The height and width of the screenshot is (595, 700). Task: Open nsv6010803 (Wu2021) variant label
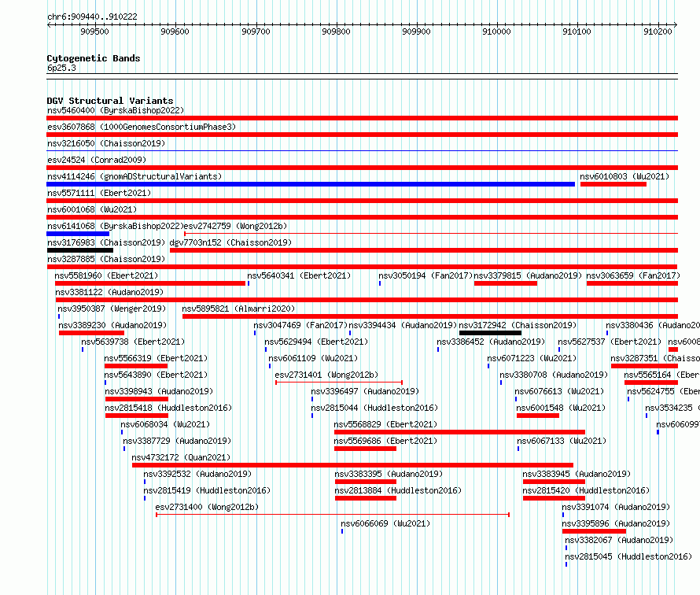click(x=624, y=176)
